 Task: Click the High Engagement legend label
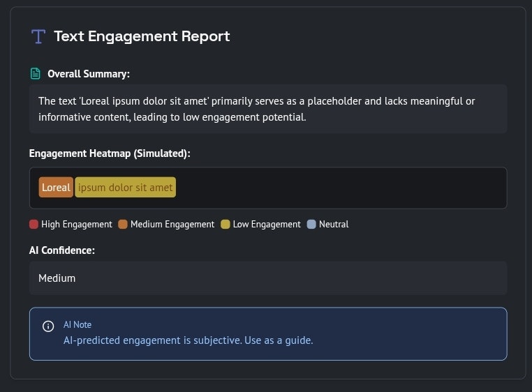77,225
